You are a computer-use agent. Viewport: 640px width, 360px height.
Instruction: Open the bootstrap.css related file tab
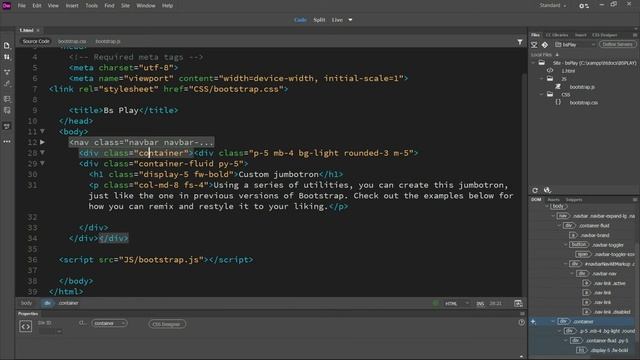72,41
